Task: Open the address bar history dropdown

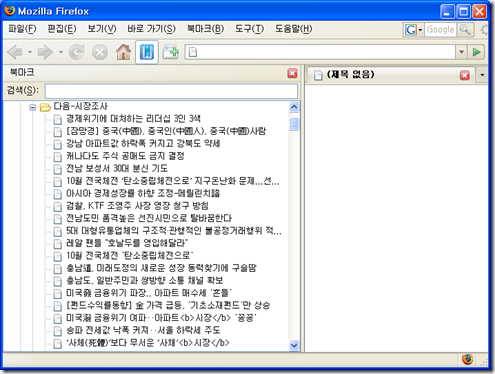Action: [461, 52]
